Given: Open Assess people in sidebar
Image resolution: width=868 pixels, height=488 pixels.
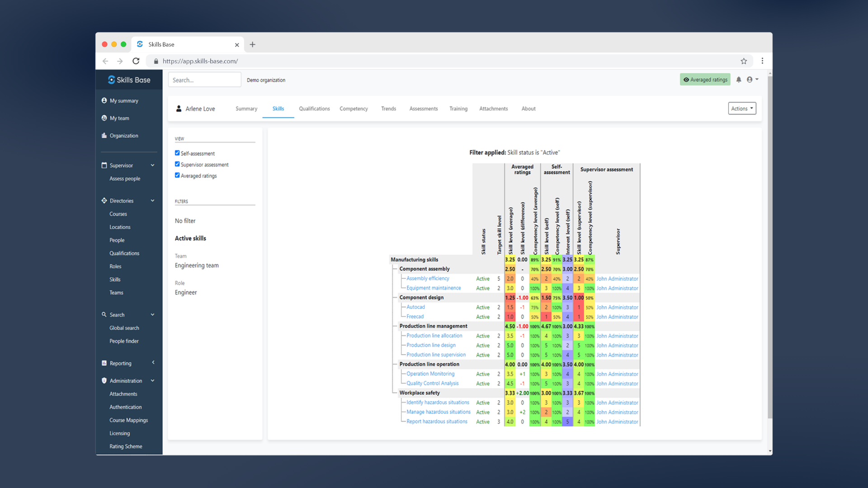Looking at the screenshot, I should [125, 178].
